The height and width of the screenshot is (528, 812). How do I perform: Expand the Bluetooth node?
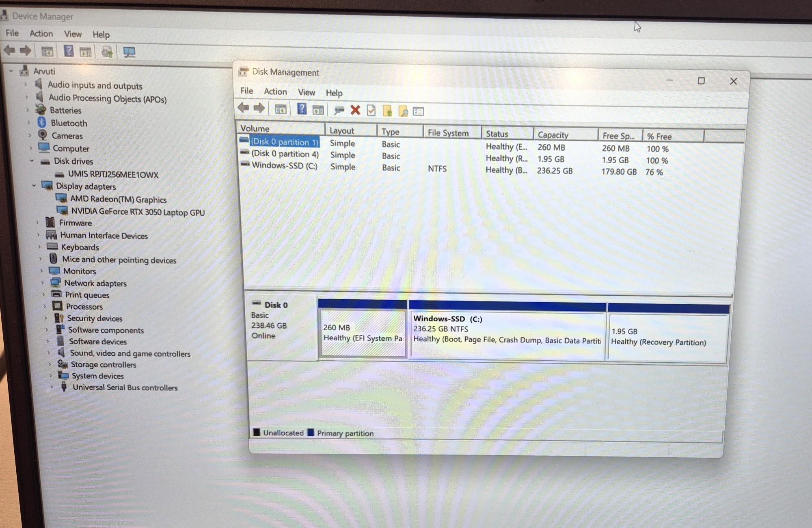(x=28, y=122)
